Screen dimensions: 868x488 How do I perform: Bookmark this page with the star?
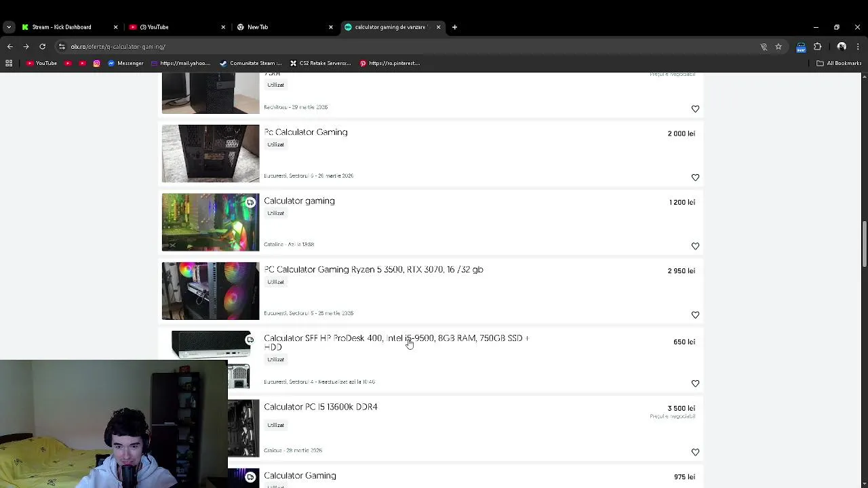coord(778,47)
